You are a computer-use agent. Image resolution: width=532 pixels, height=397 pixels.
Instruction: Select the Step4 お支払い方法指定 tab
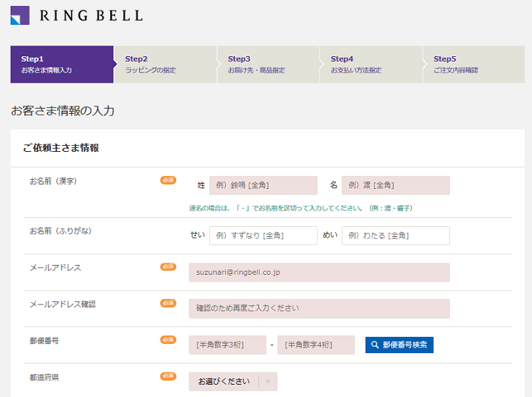tap(372, 65)
